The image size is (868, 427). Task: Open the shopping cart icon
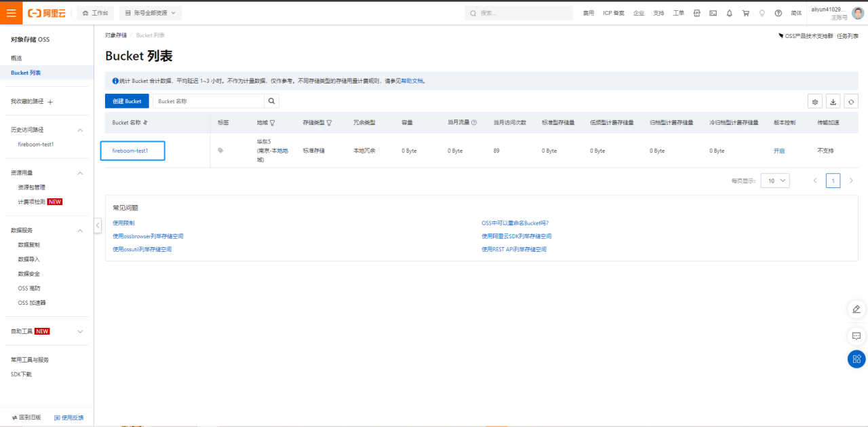pos(745,13)
